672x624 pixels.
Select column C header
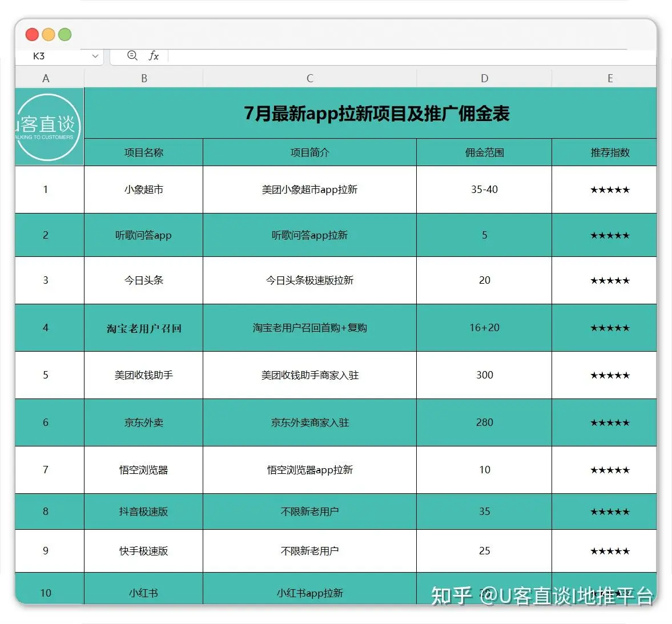[x=310, y=78]
